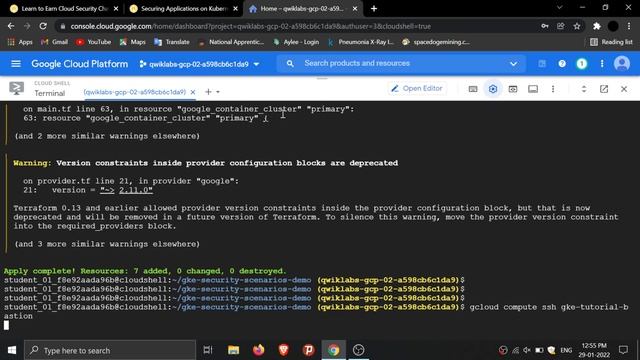640x360 pixels.
Task: Open the Windows notification center
Action: click(623, 350)
